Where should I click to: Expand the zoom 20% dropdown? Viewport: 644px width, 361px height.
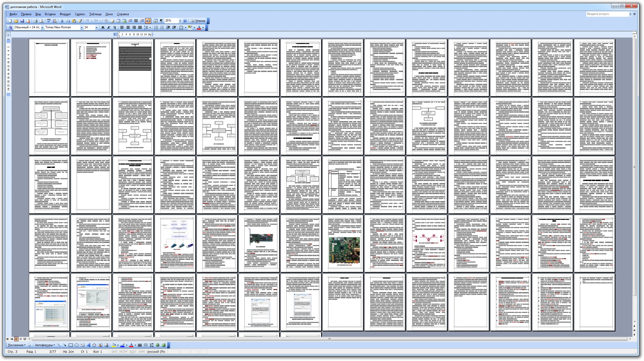(x=180, y=21)
